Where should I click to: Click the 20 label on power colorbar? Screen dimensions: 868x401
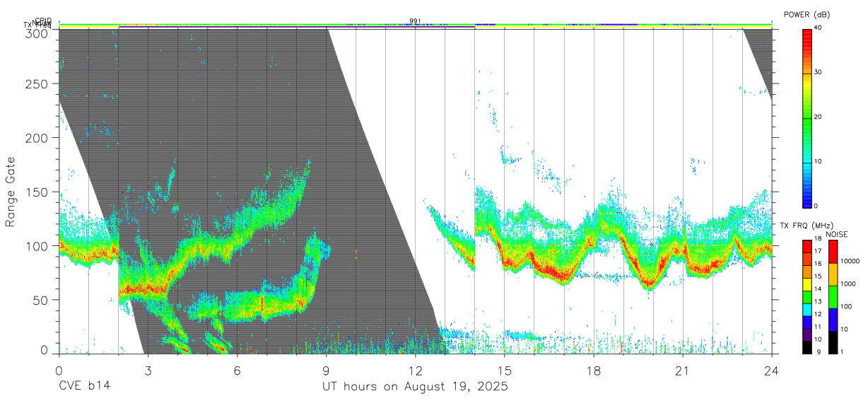coord(818,117)
